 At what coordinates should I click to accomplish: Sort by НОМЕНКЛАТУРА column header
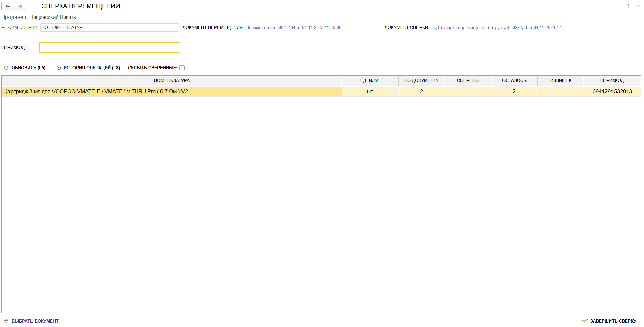click(172, 80)
